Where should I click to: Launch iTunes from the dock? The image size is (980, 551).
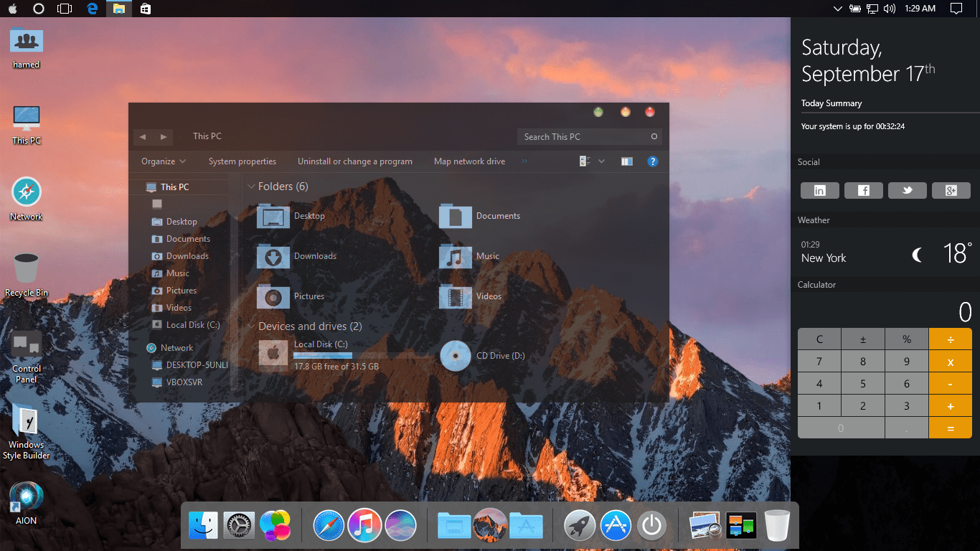coord(364,525)
